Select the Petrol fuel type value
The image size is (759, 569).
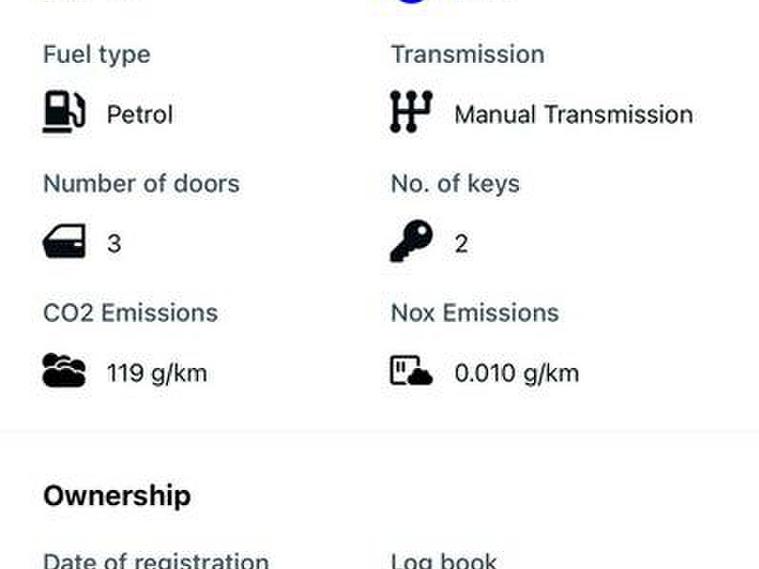(x=140, y=114)
